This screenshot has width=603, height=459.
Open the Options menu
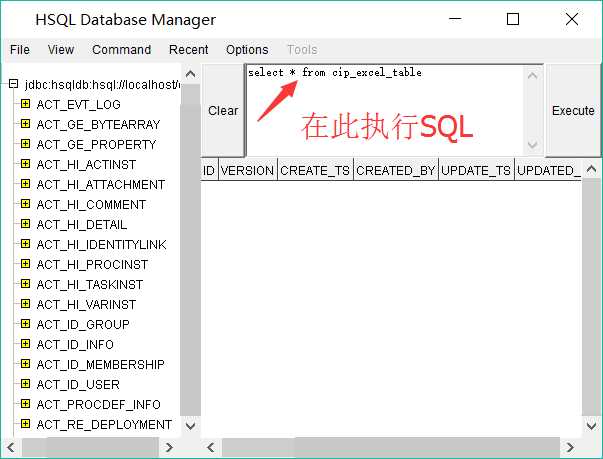pos(247,50)
